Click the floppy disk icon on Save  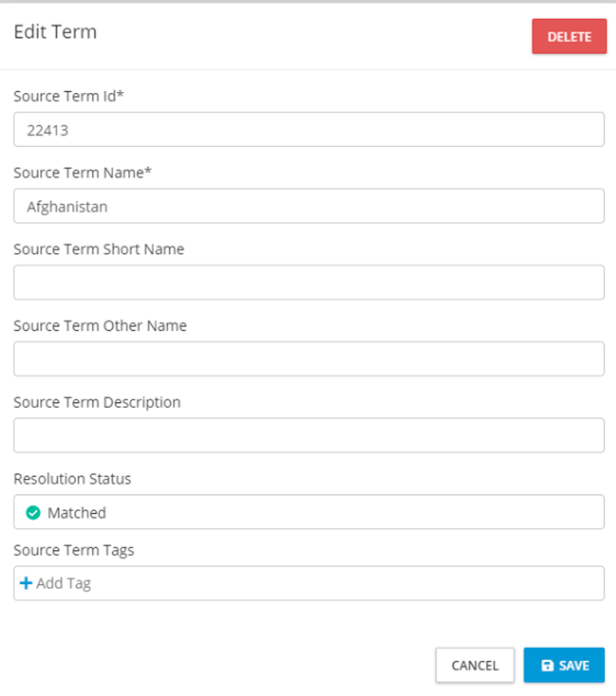pos(547,666)
